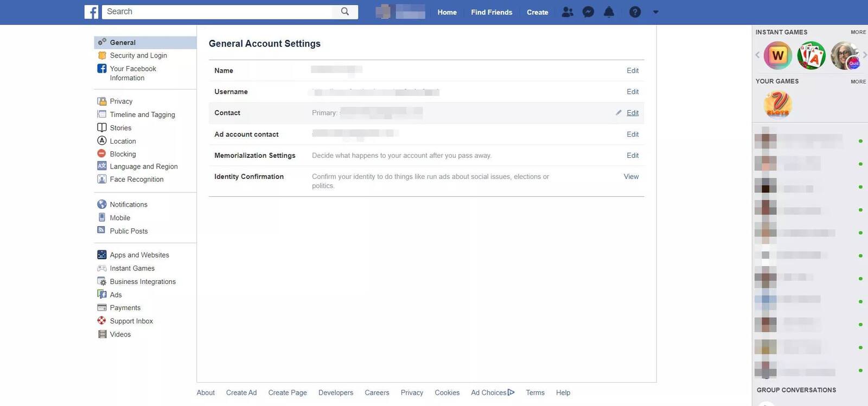868x406 pixels.
Task: Click the profile avatar in top bar
Action: pos(383,12)
